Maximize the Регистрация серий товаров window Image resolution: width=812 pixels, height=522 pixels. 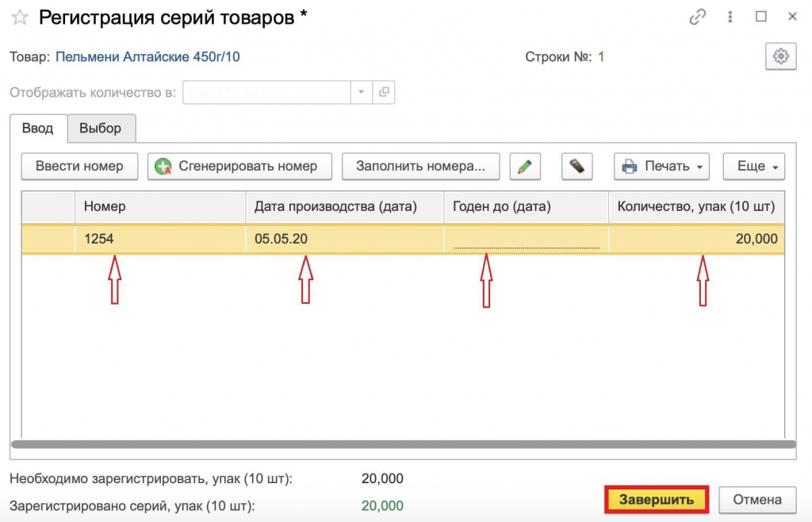click(x=761, y=17)
